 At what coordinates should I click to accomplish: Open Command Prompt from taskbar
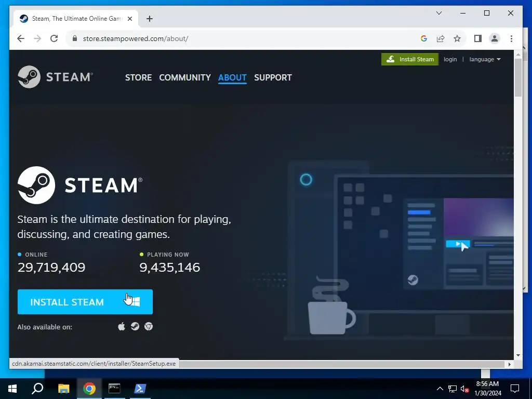tap(114, 389)
